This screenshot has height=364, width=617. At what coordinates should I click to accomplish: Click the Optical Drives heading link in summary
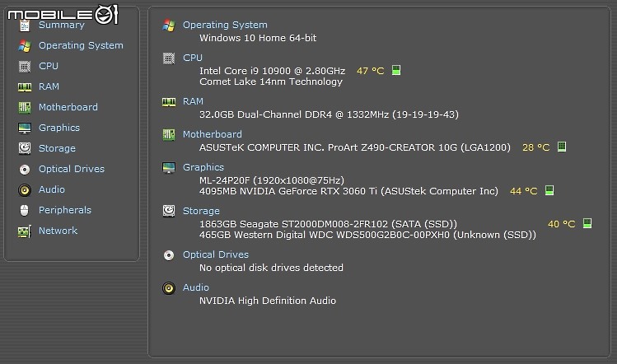pyautogui.click(x=216, y=254)
